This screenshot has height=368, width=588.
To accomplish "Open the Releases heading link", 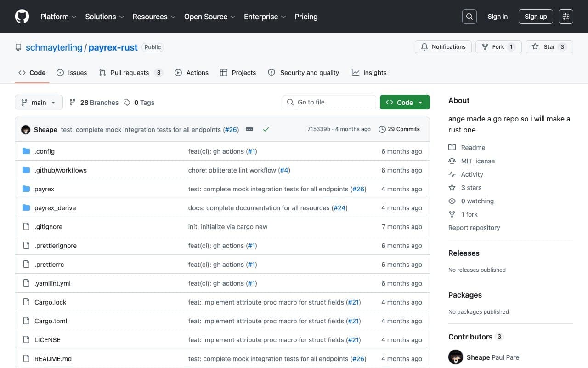I will (x=464, y=253).
